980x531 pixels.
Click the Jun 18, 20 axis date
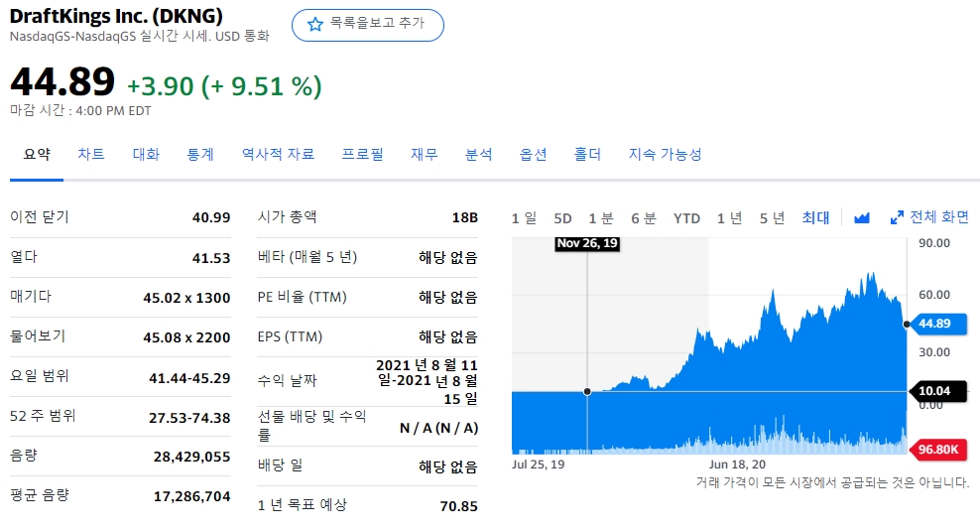point(737,465)
